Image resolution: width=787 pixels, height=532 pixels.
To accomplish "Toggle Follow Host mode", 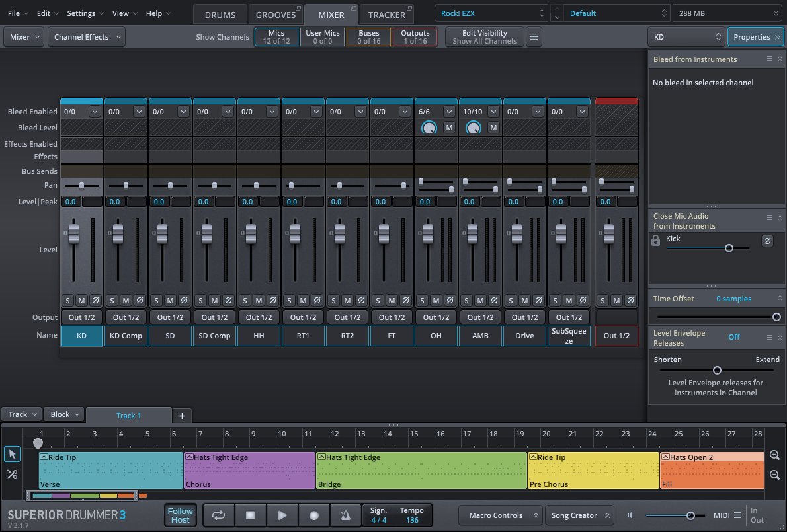I will coord(180,515).
